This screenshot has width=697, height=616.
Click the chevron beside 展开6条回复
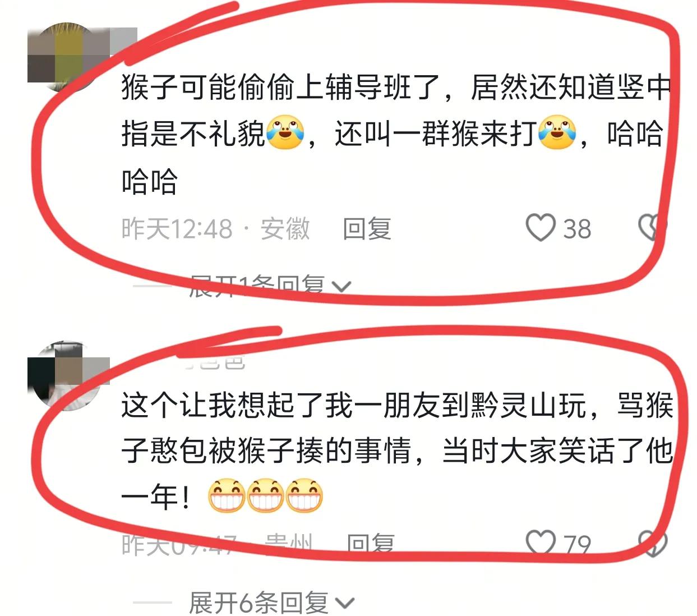pos(344,604)
